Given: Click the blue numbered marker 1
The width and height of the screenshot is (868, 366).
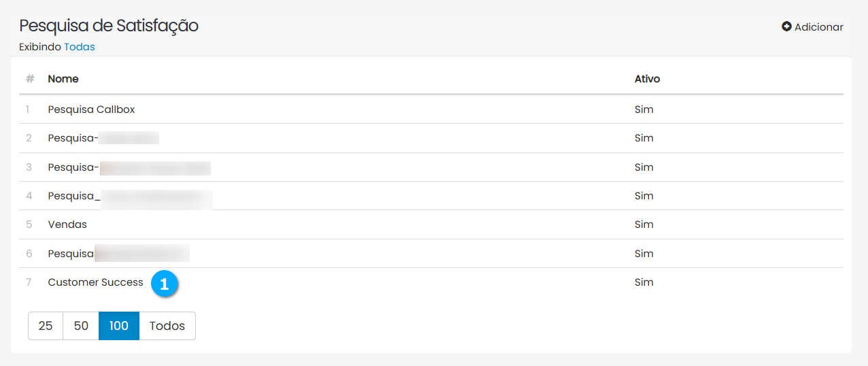Looking at the screenshot, I should tap(164, 284).
